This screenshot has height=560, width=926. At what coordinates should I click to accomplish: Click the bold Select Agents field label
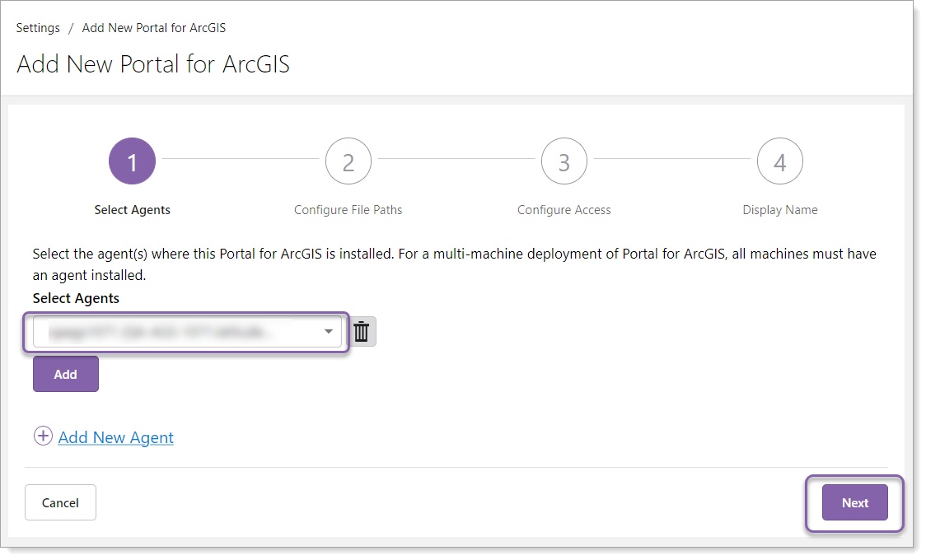click(x=76, y=298)
